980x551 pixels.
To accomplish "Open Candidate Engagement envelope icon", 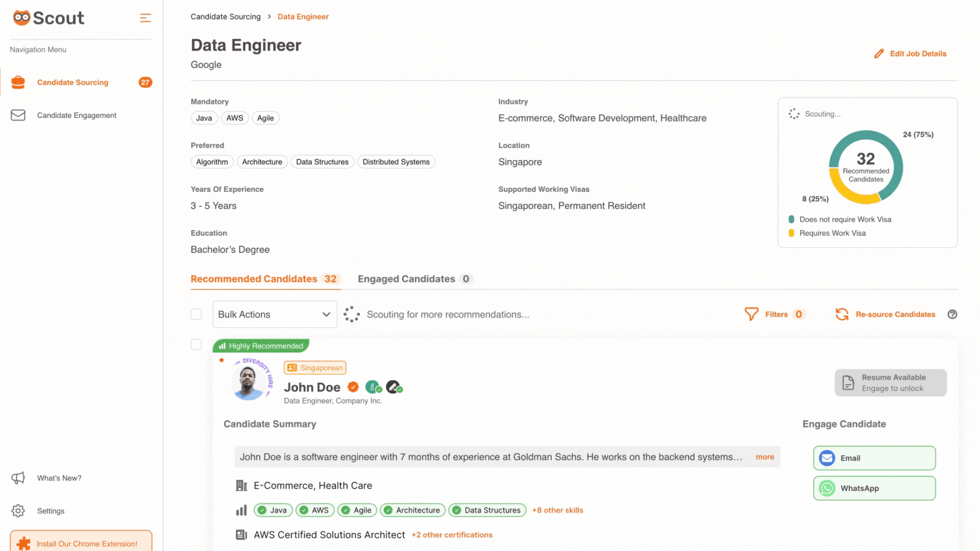I will coord(18,115).
